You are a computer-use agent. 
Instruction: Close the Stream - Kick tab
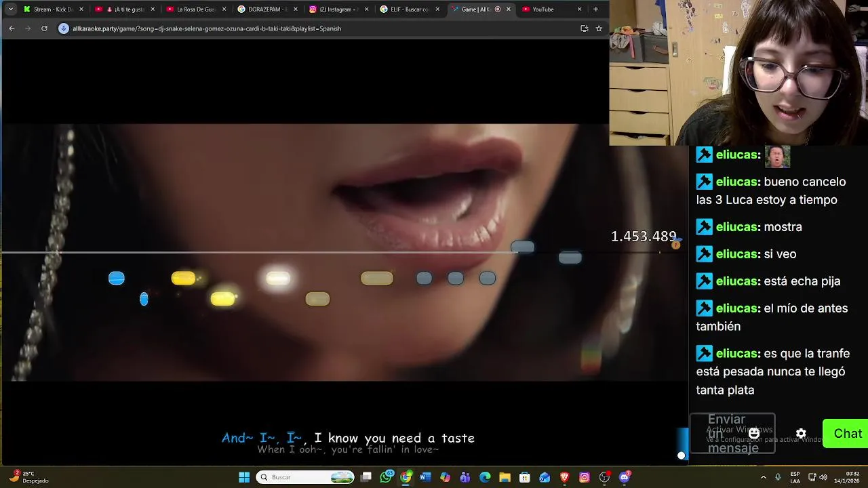click(81, 9)
